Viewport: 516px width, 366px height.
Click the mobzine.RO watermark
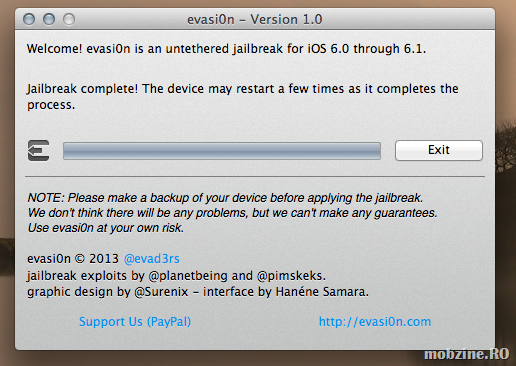pyautogui.click(x=467, y=354)
